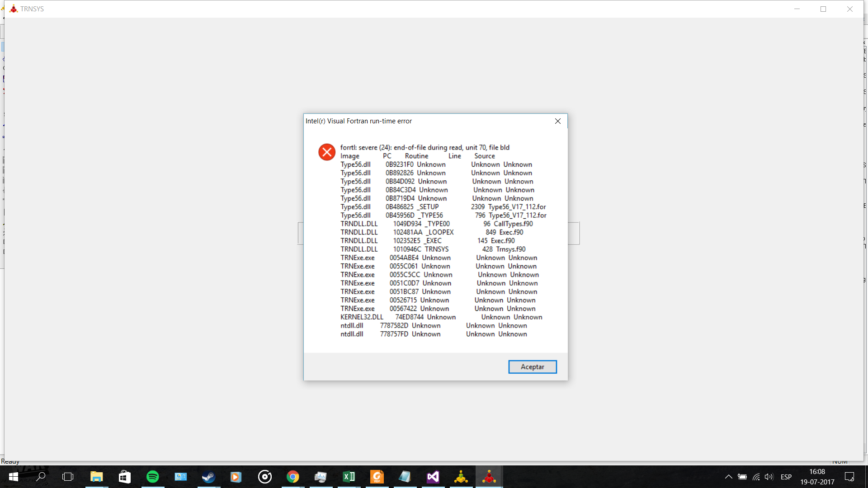
Task: Click the 'Routine' column header text
Action: [x=416, y=156]
